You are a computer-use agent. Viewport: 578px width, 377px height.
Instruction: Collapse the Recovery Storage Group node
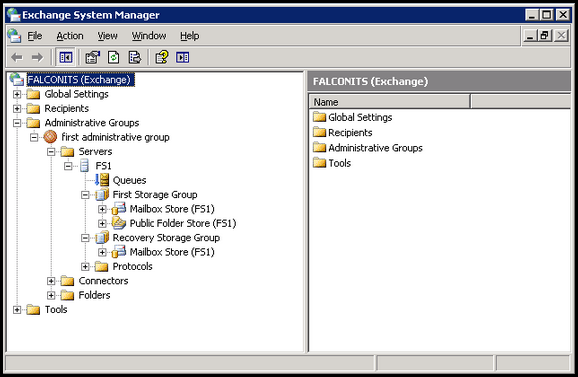pos(85,238)
